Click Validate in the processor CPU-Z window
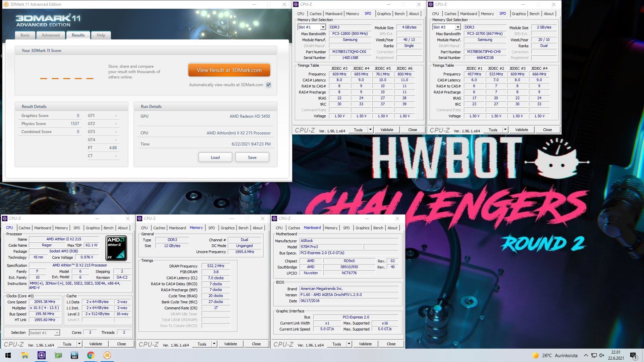644x362 pixels. click(x=96, y=344)
